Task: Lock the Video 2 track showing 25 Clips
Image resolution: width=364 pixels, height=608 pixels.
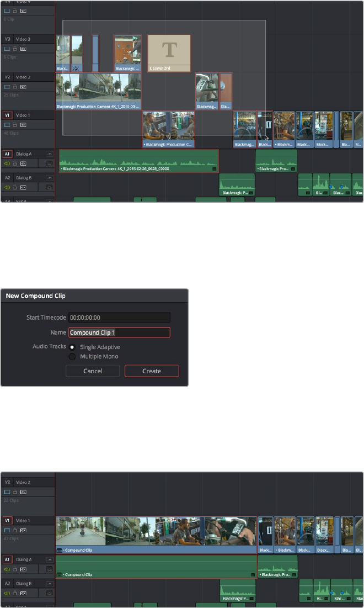Action: click(15, 87)
